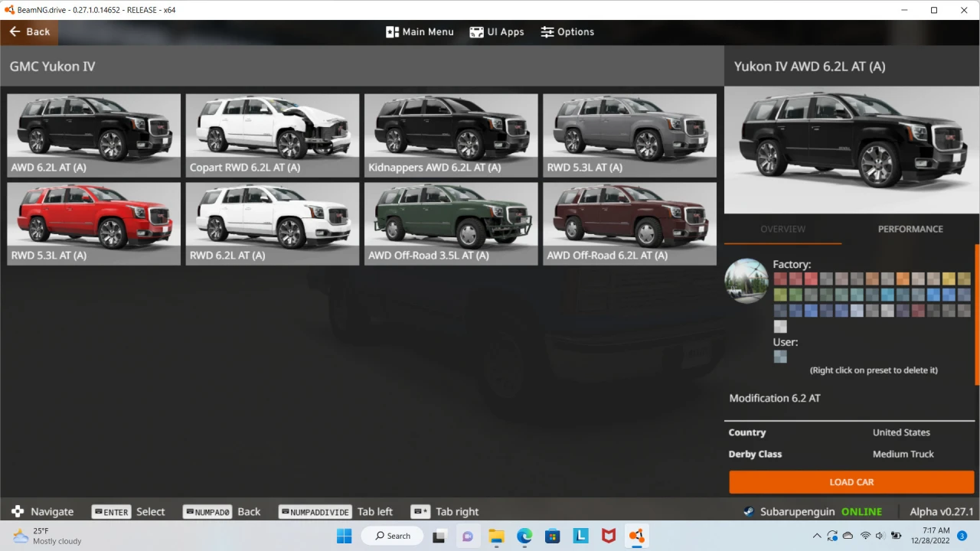Expand OneDrive status from the system tray
The image size is (980, 551).
click(x=847, y=536)
